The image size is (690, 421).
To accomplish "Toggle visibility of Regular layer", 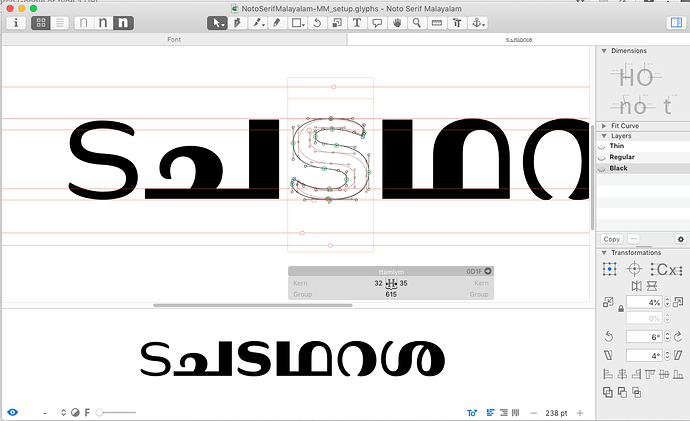I will pos(602,157).
